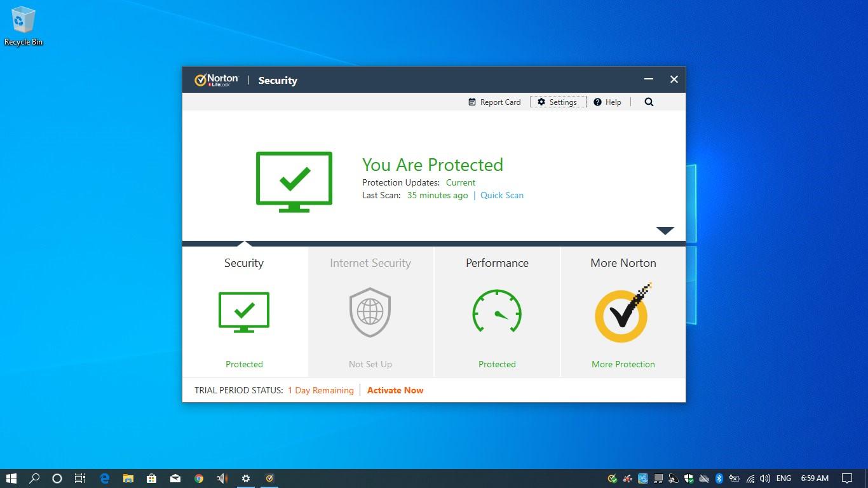Open Norton Help menu
The height and width of the screenshot is (488, 868).
(607, 102)
